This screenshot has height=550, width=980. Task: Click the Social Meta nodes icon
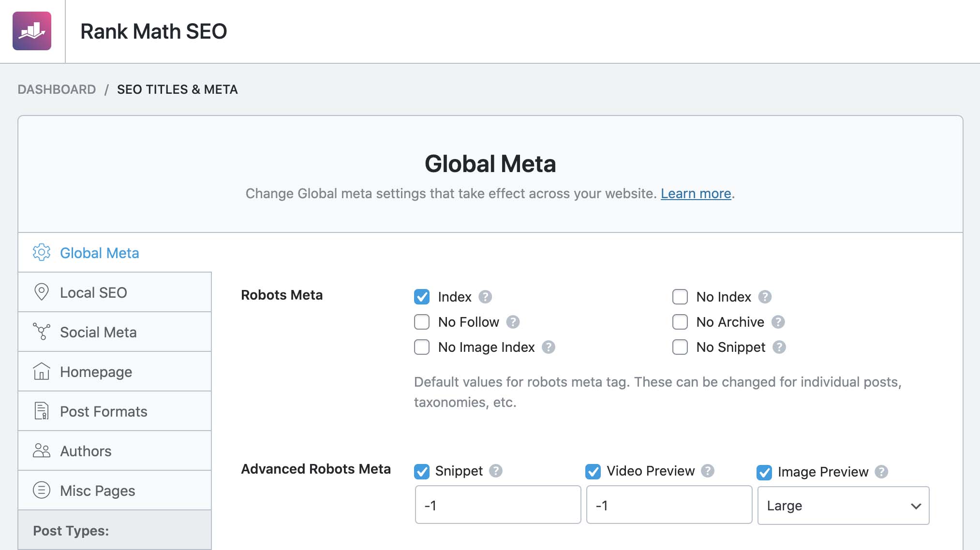[x=42, y=332]
